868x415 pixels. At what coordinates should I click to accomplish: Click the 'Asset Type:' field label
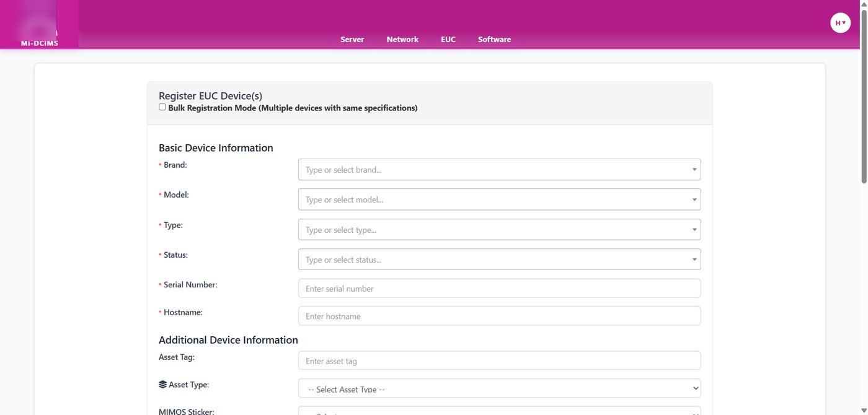(x=189, y=385)
